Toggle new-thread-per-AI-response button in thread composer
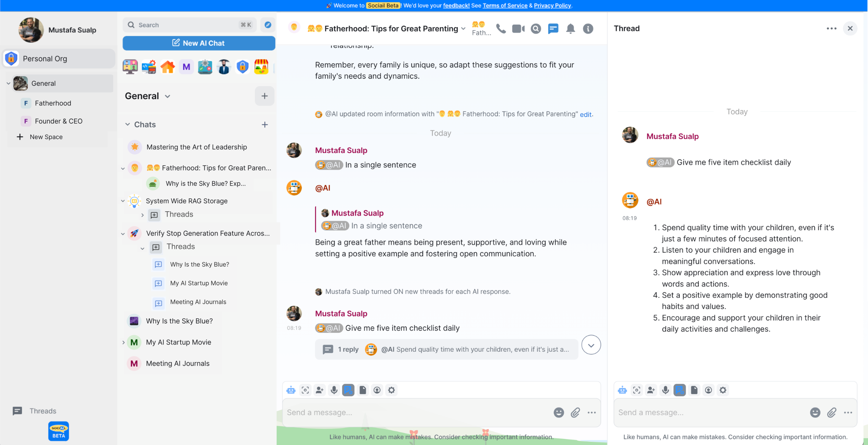868x445 pixels. coord(680,390)
